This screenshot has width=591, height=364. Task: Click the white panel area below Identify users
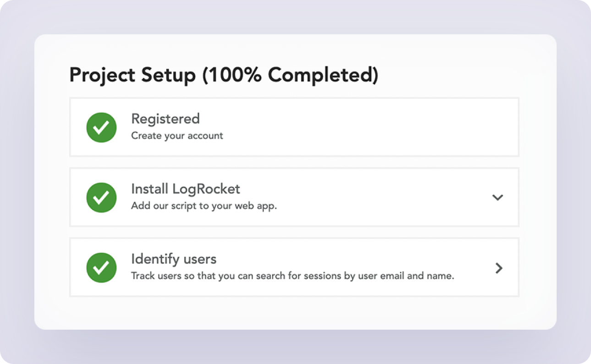click(295, 313)
